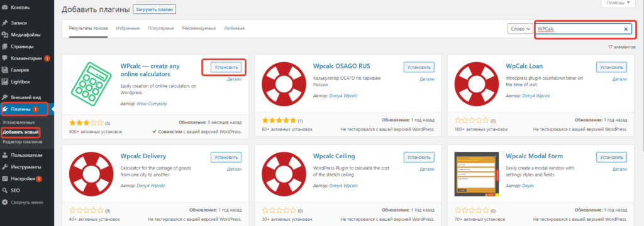This screenshot has height=226, width=644.
Task: Click the Плагины update count badge
Action: point(36,109)
